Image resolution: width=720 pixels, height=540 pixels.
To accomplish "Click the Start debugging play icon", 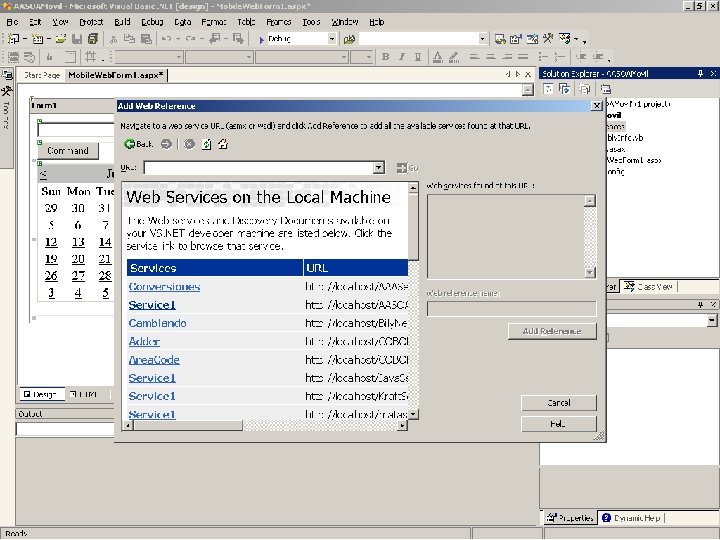I will [x=261, y=39].
